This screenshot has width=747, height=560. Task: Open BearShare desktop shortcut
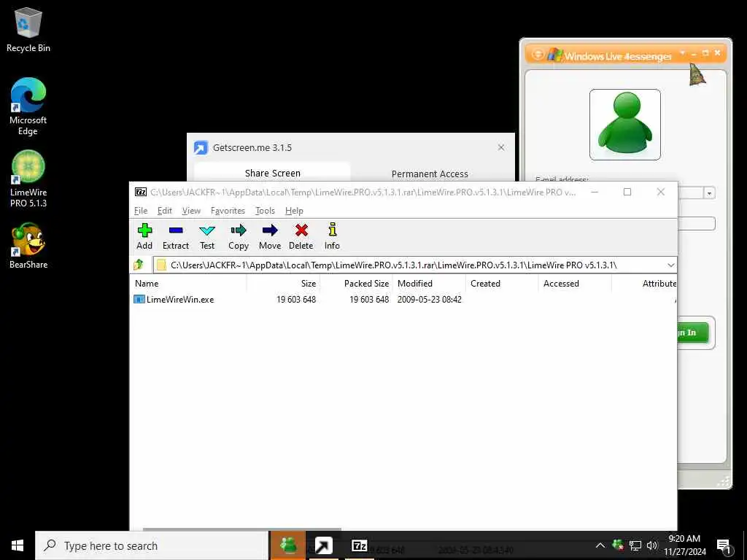[x=28, y=246]
